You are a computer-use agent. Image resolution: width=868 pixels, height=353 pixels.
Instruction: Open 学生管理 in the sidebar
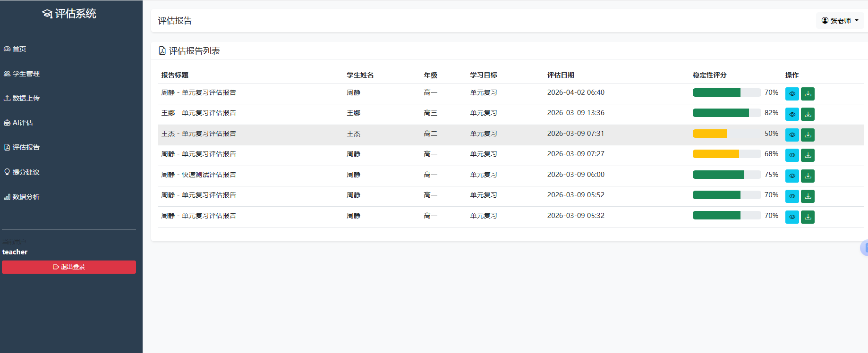(22, 74)
